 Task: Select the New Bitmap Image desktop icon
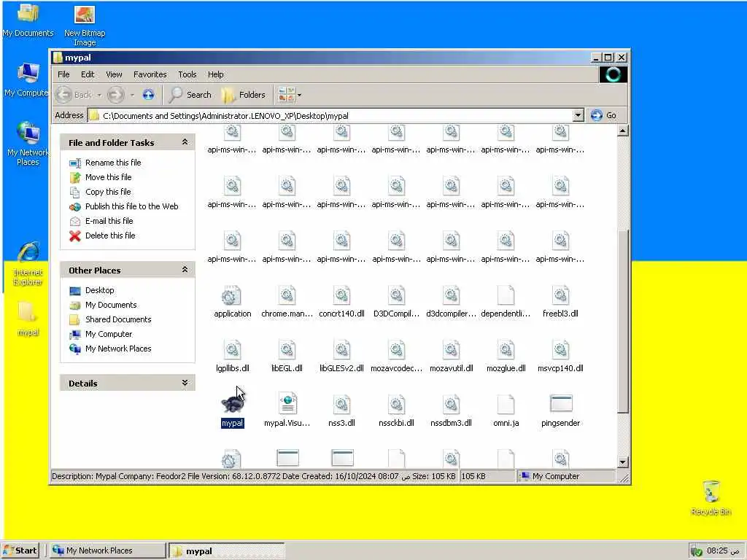point(85,26)
